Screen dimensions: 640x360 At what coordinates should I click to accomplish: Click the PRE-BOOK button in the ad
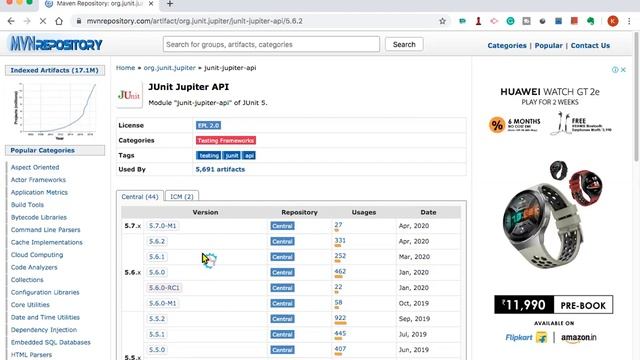pyautogui.click(x=583, y=305)
